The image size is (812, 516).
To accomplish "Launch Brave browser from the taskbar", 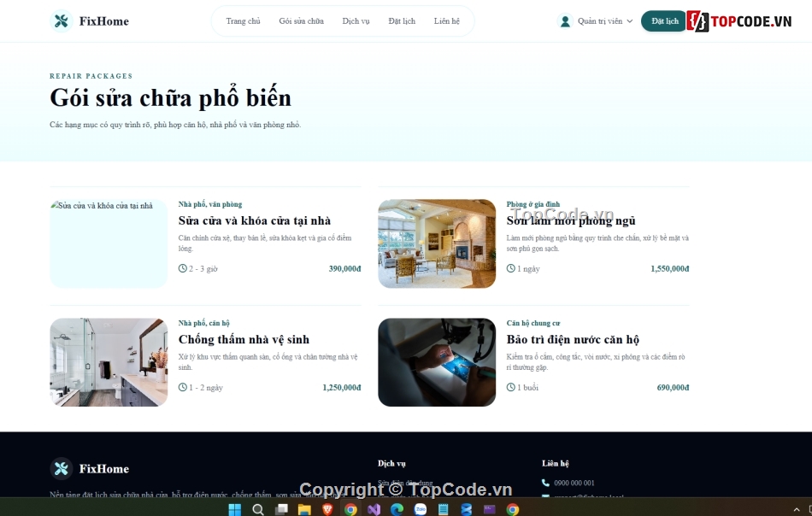I will click(327, 510).
